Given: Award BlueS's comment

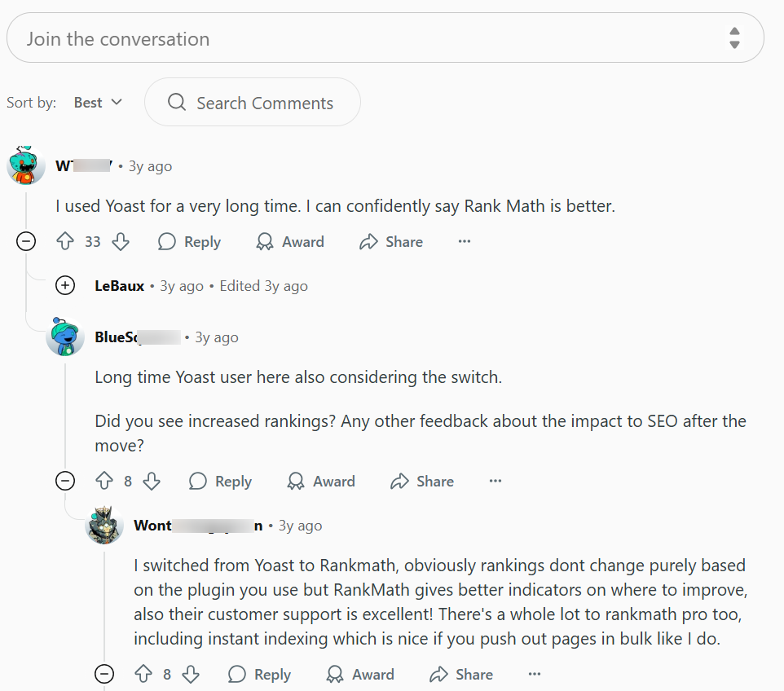Looking at the screenshot, I should click(x=320, y=481).
